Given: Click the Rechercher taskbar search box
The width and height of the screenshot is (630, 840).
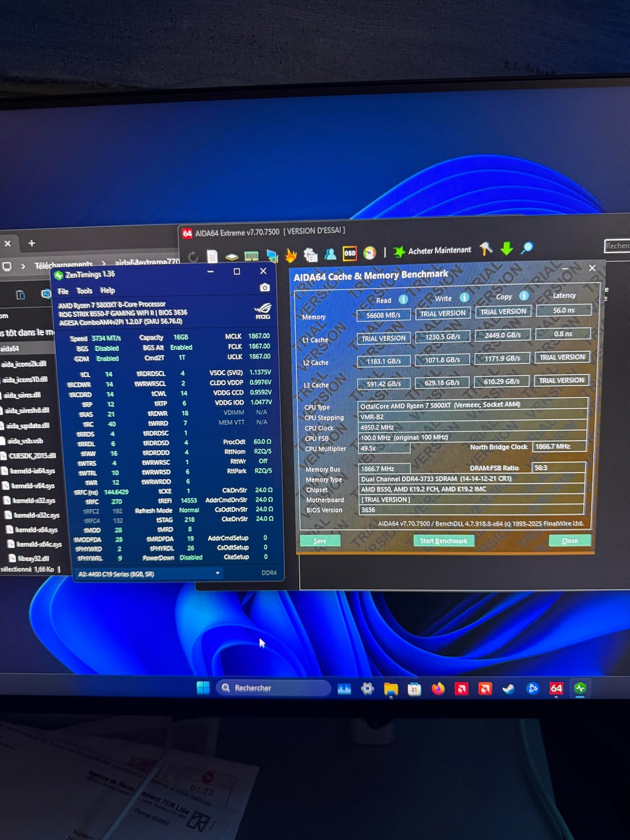Looking at the screenshot, I should point(273,688).
